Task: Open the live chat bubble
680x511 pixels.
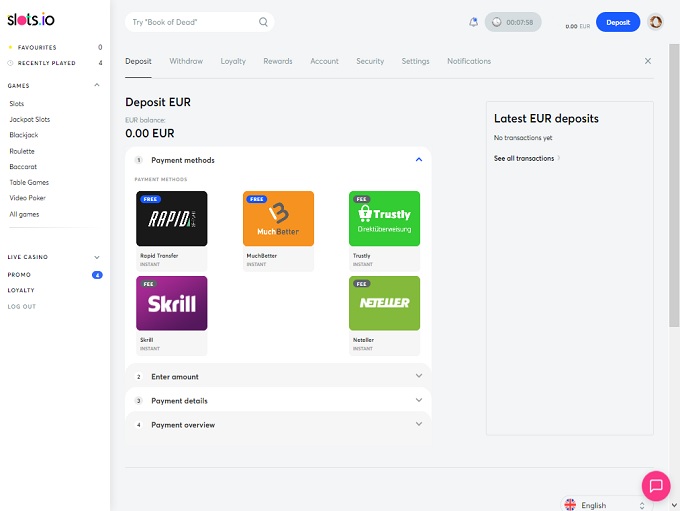Action: (x=656, y=486)
